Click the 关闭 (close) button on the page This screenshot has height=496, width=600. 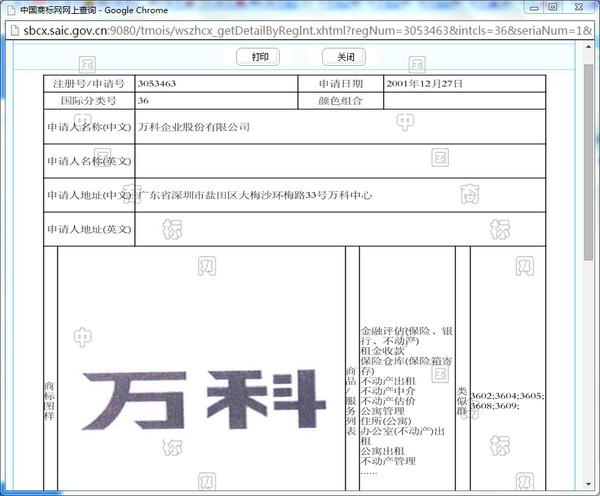point(344,56)
